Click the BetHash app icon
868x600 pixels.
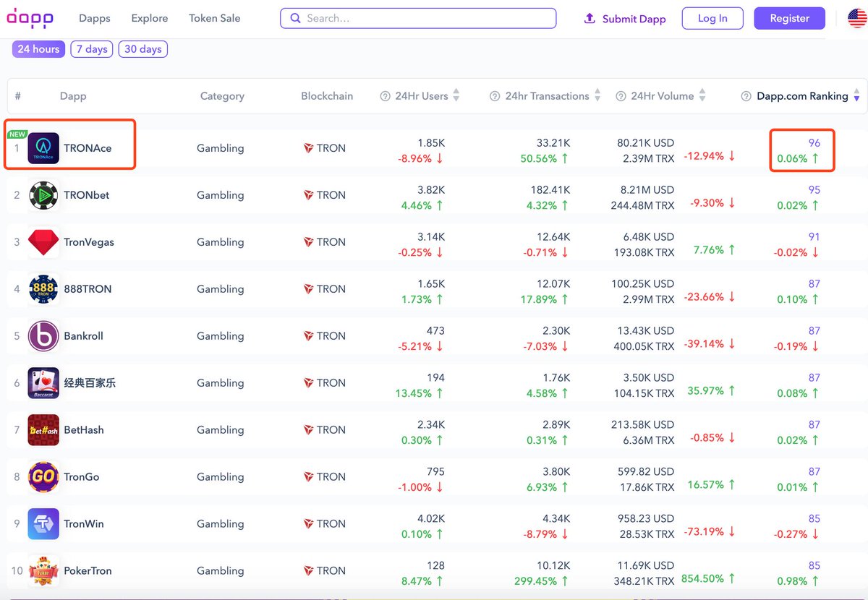click(43, 430)
